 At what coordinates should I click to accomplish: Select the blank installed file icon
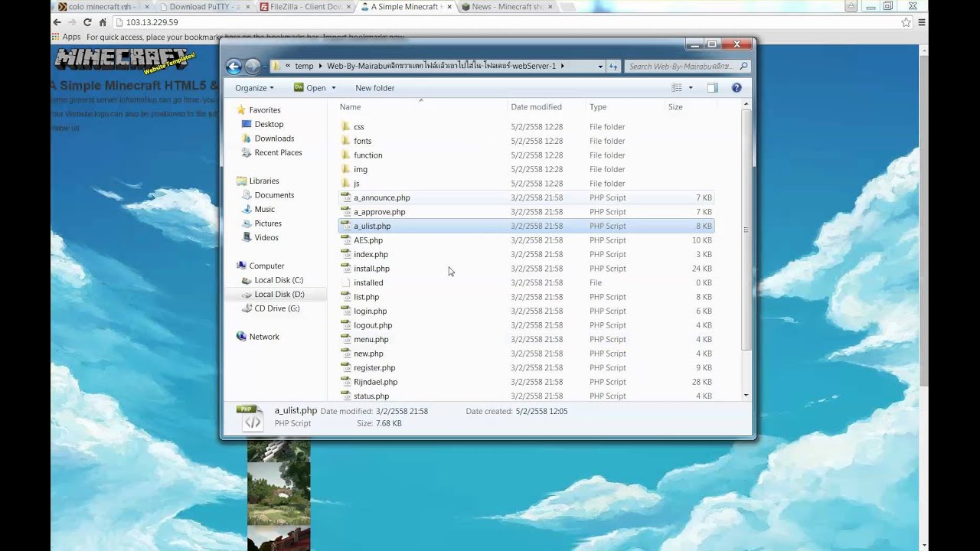point(345,282)
